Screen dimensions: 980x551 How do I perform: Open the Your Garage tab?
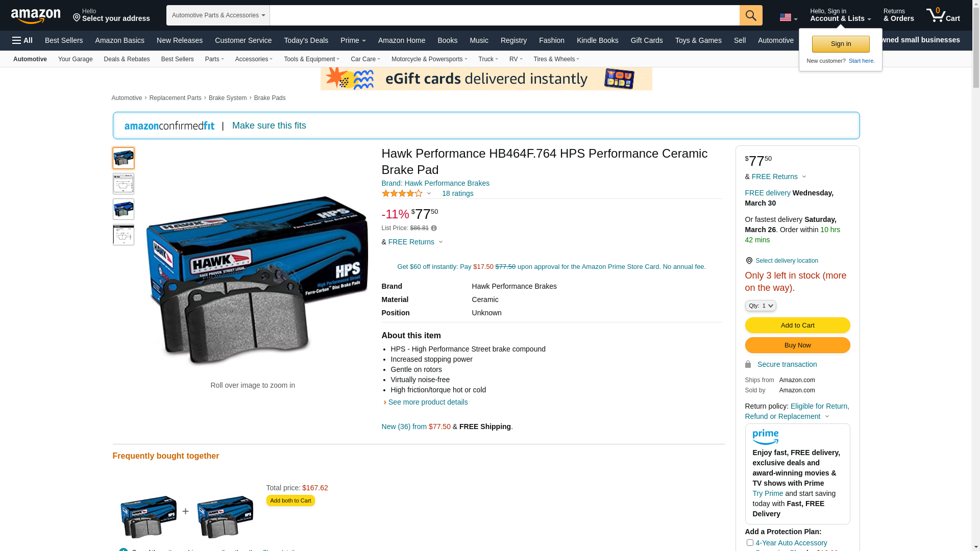click(76, 59)
